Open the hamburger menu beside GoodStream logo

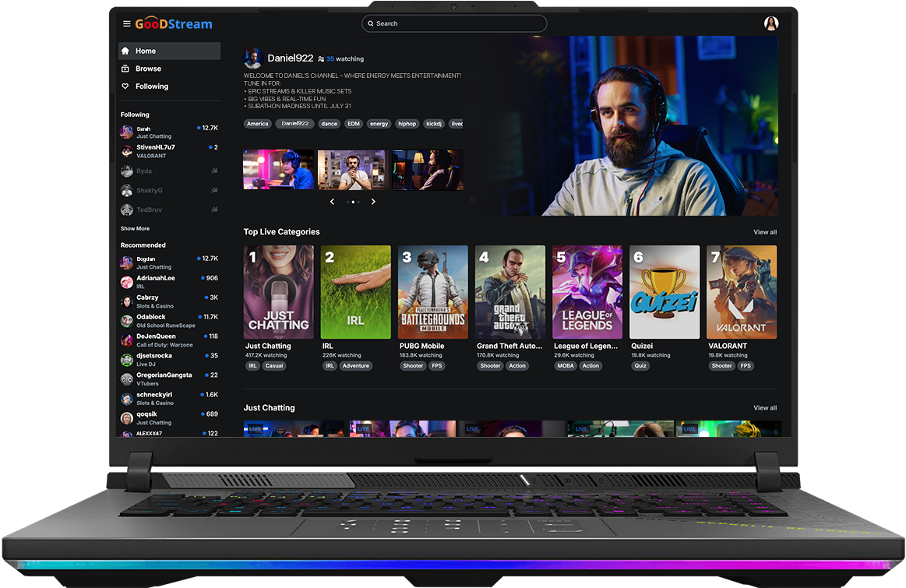coord(126,23)
